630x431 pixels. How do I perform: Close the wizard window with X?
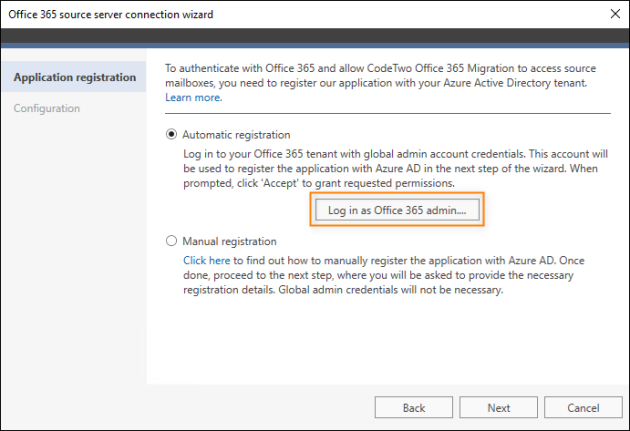[615, 14]
